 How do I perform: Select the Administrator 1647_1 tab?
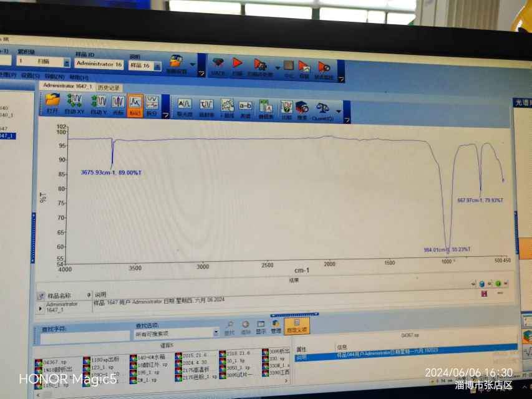[x=67, y=85]
